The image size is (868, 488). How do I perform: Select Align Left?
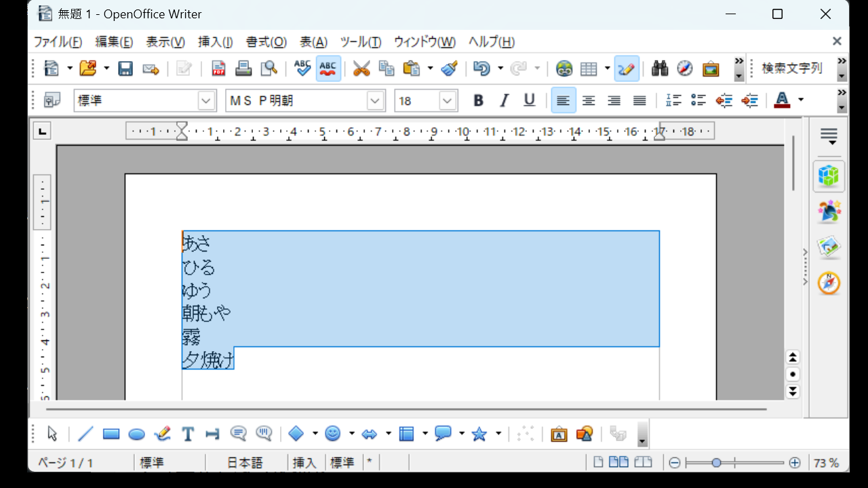pyautogui.click(x=564, y=100)
